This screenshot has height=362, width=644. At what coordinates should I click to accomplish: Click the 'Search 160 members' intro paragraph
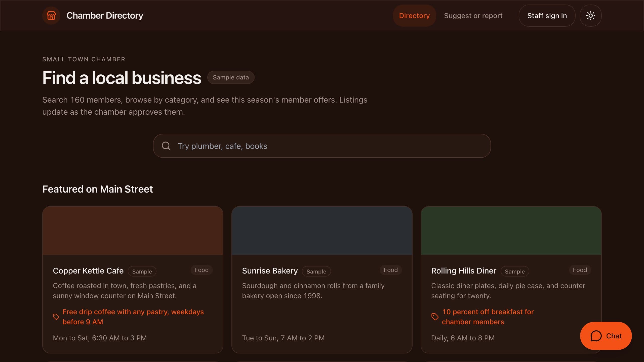pos(205,106)
